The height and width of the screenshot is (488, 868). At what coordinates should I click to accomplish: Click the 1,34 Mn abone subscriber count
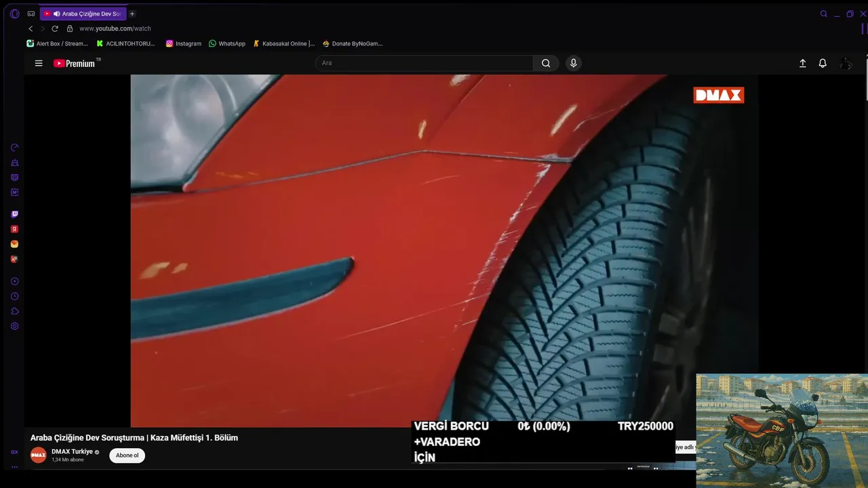tap(68, 460)
